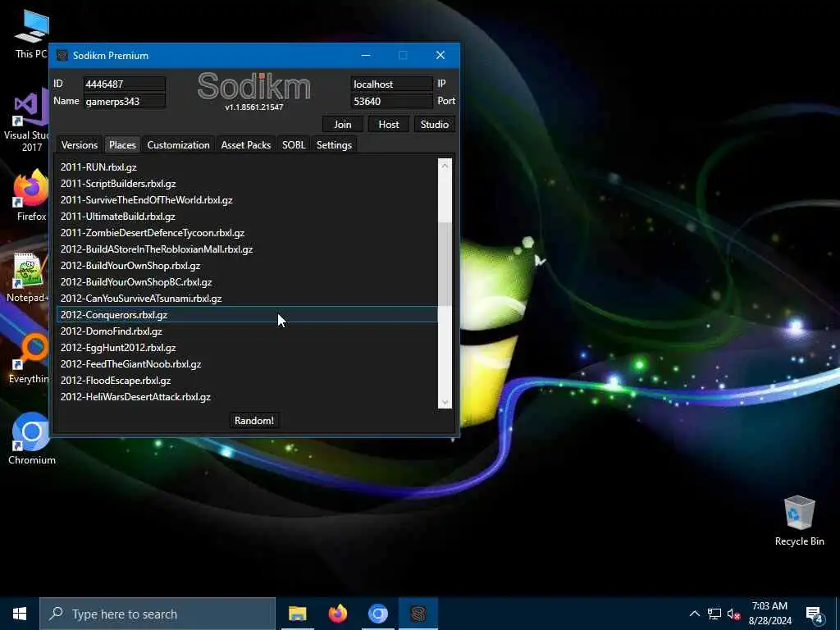This screenshot has width=840, height=630.
Task: Select 2012-DomoFind.rbxl.gz
Action: tap(247, 331)
